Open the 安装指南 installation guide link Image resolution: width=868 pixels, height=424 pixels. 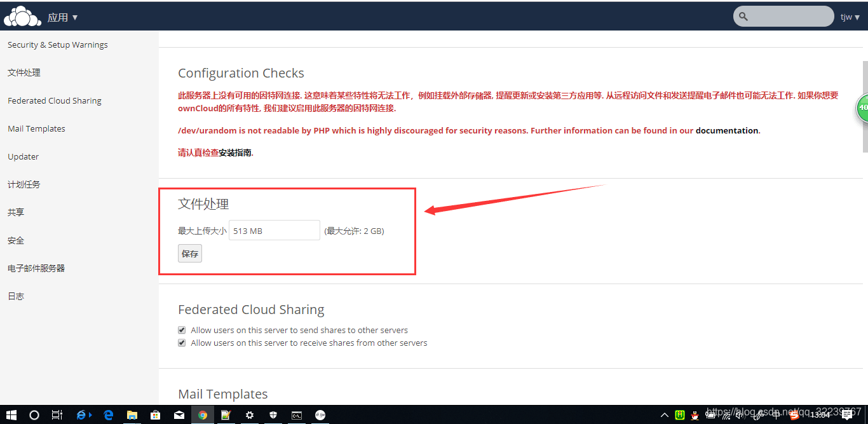pos(235,153)
